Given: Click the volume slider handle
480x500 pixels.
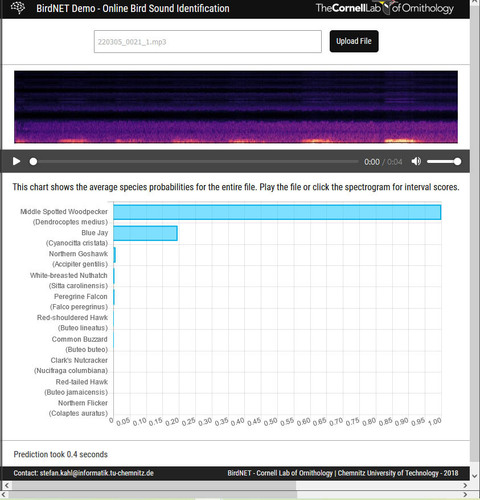Looking at the screenshot, I should coord(457,162).
